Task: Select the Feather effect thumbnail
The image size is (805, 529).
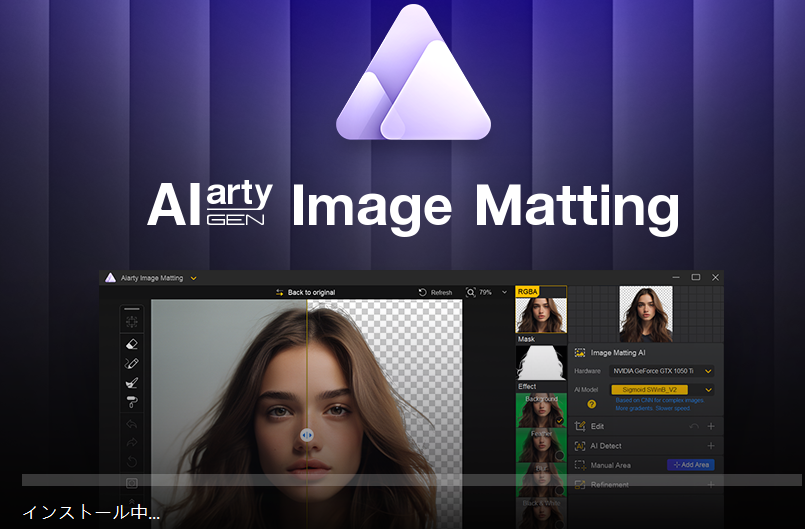Action: click(x=541, y=445)
